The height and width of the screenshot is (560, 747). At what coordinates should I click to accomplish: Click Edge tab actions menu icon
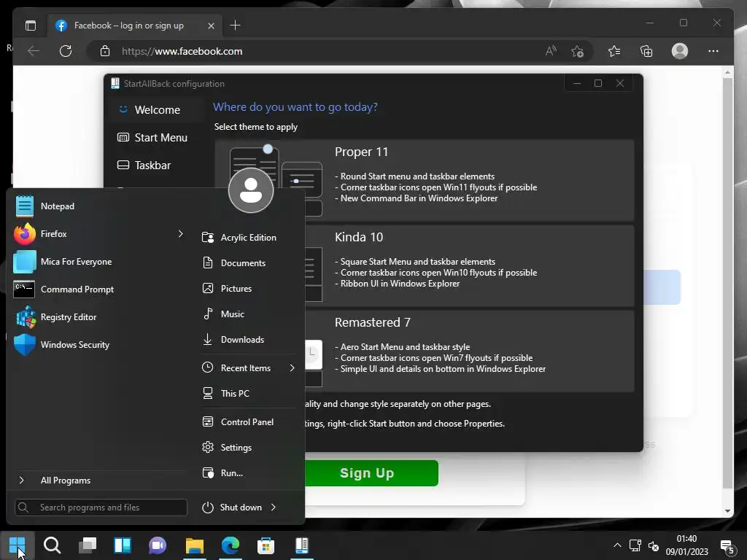31,26
